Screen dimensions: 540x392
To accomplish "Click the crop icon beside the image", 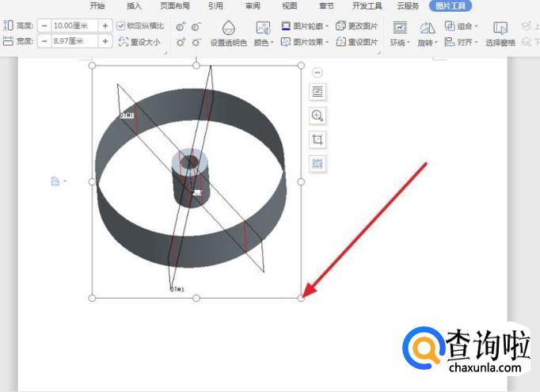I will tap(318, 139).
